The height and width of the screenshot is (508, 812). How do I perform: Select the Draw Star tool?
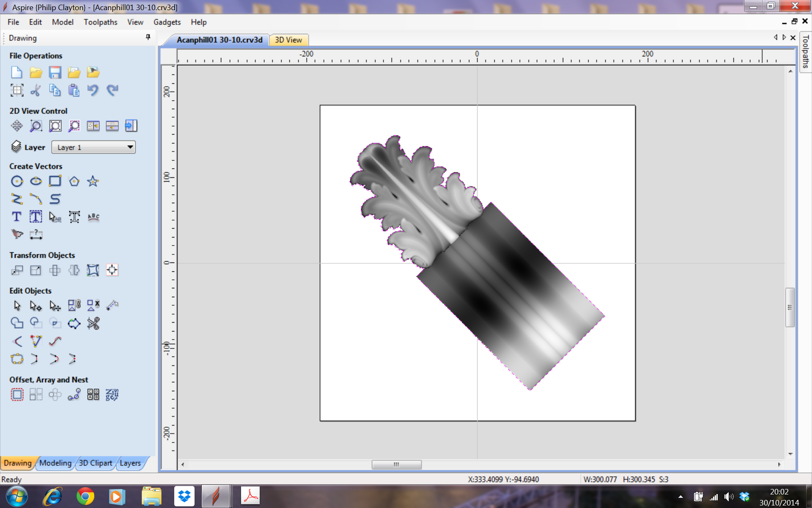coord(93,181)
